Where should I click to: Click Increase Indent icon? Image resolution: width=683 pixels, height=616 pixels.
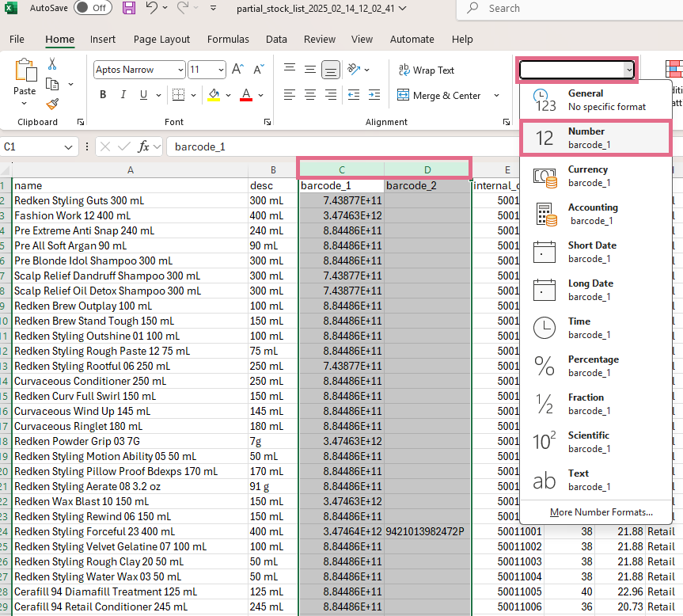coord(374,94)
